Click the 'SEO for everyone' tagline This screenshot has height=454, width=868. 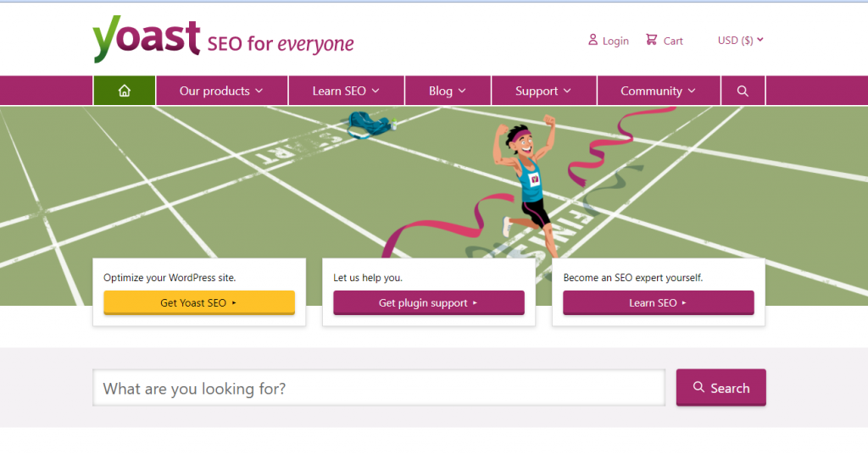[281, 44]
